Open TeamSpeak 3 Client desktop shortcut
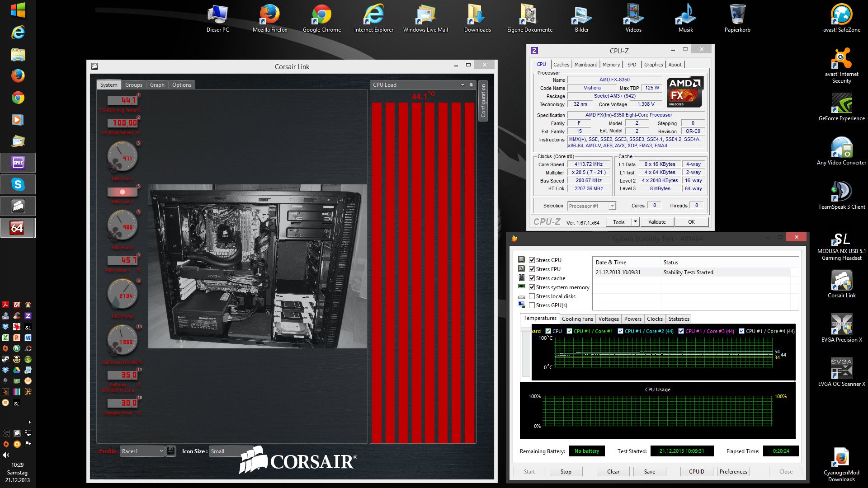The width and height of the screenshot is (868, 488). 841,191
